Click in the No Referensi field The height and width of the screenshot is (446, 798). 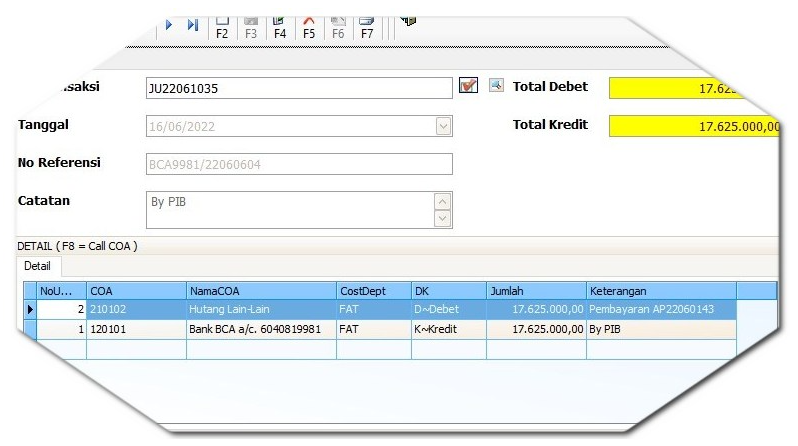click(x=298, y=164)
